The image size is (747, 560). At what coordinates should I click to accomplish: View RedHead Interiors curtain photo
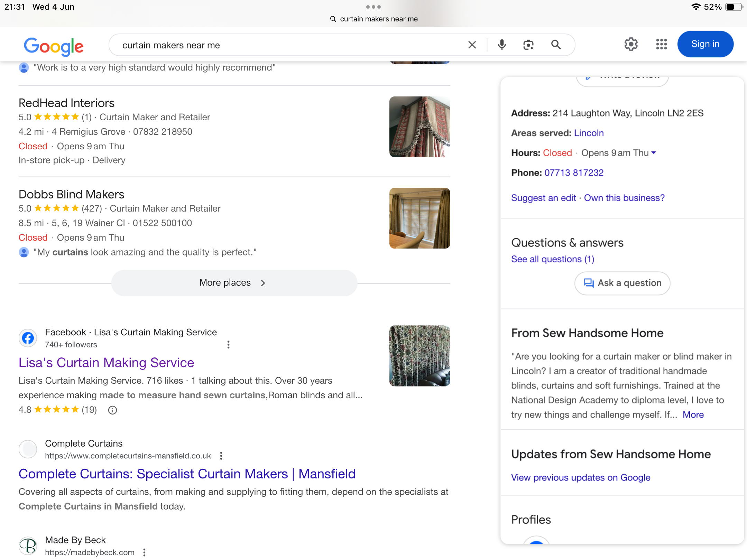click(x=420, y=127)
